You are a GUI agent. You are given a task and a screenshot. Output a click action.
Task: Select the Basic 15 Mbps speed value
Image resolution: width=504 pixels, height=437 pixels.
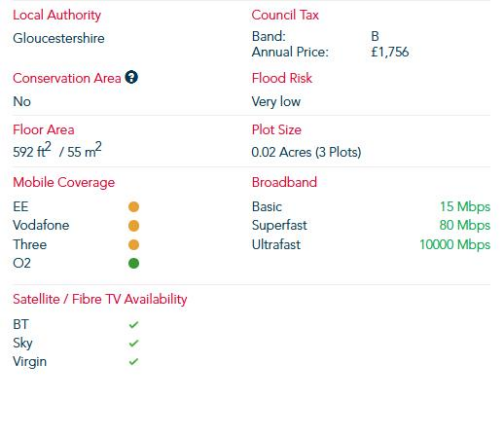pyautogui.click(x=465, y=207)
